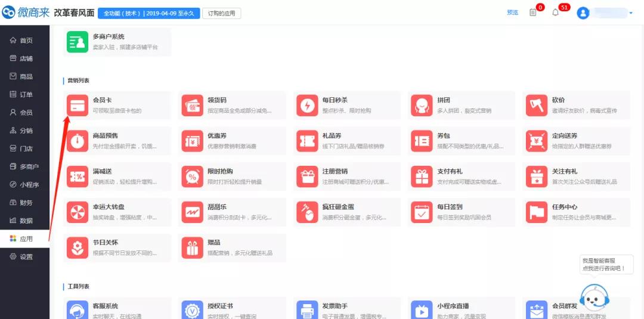This screenshot has width=644, height=319.
Task: Open the 拼团 group-buy icon
Action: (422, 106)
